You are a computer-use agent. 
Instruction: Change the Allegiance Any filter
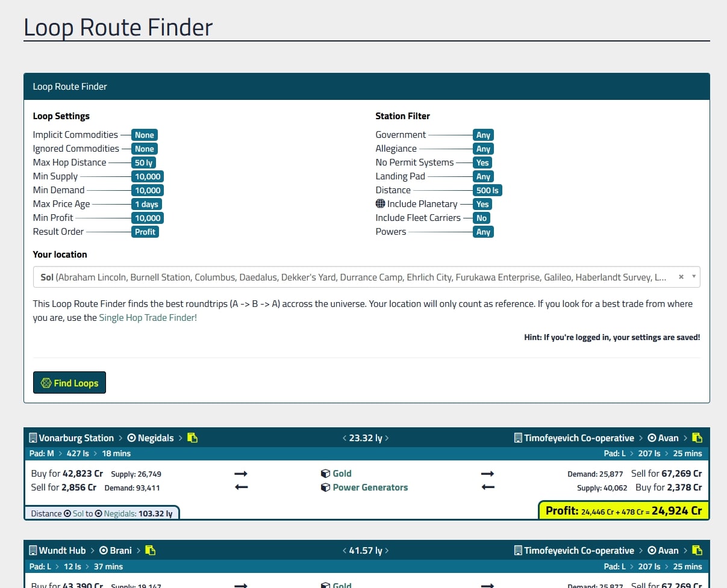483,149
